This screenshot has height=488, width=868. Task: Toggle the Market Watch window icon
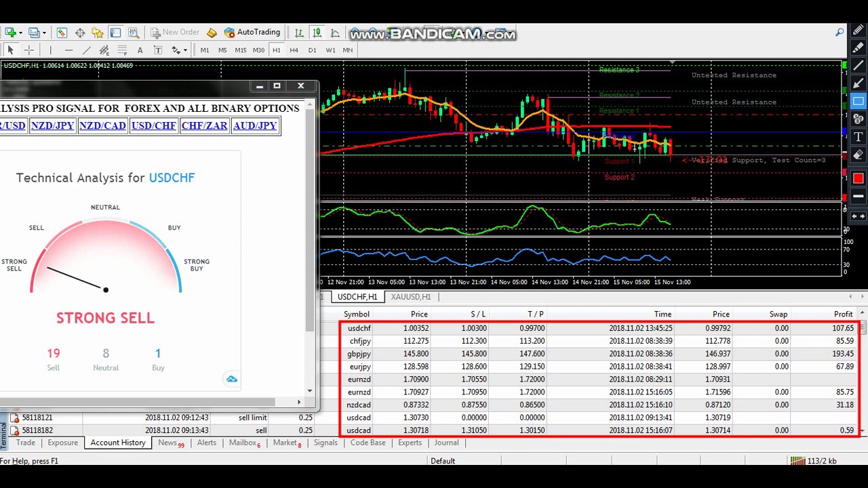(62, 32)
